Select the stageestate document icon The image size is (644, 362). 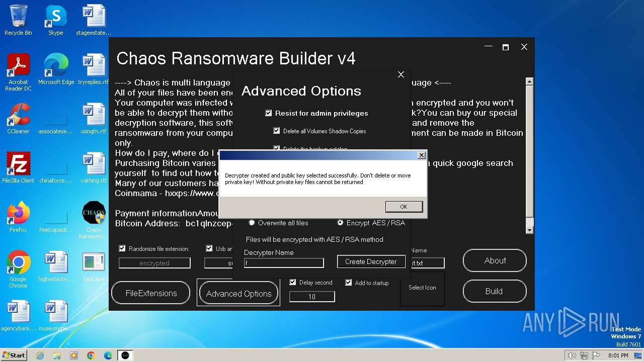click(94, 20)
